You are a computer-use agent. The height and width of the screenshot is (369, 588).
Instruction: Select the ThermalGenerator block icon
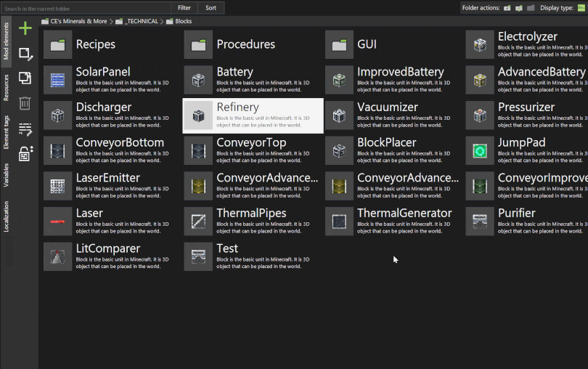pos(340,222)
